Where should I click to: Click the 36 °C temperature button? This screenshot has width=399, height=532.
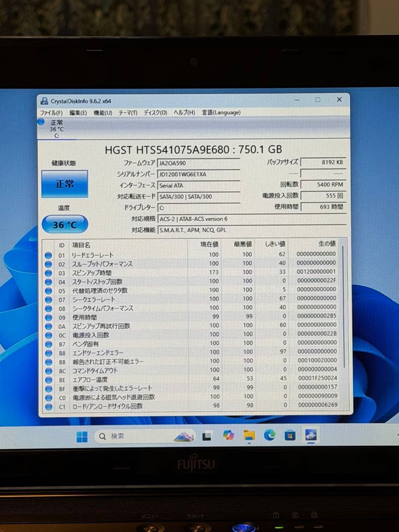click(65, 225)
